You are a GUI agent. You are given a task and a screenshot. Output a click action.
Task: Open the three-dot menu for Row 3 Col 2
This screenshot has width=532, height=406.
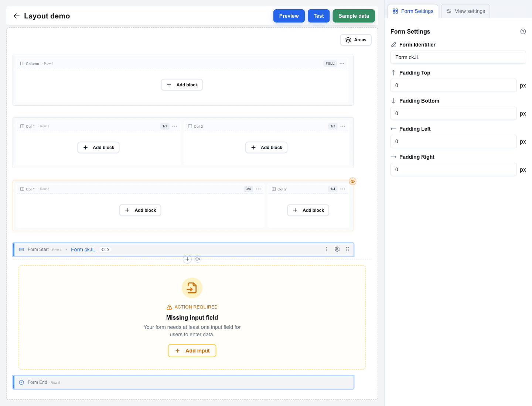[343, 189]
